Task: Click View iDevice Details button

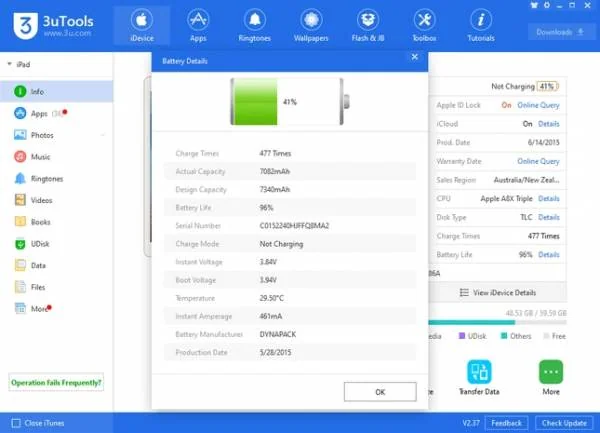Action: (497, 293)
